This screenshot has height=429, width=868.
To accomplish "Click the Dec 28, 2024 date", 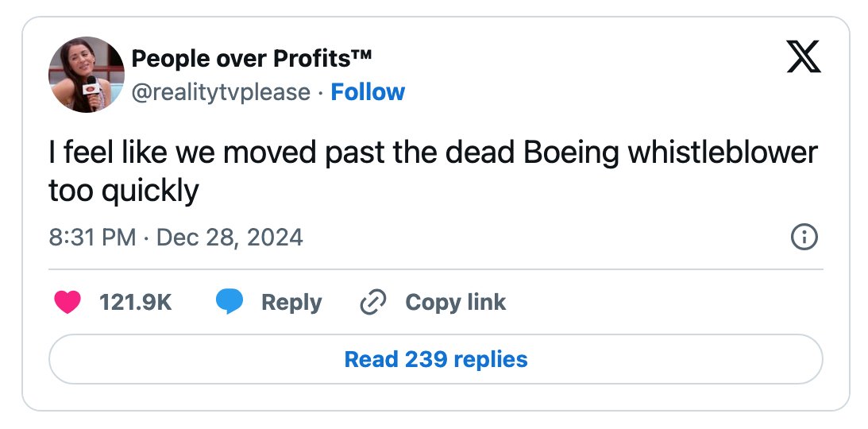I will coord(230,238).
